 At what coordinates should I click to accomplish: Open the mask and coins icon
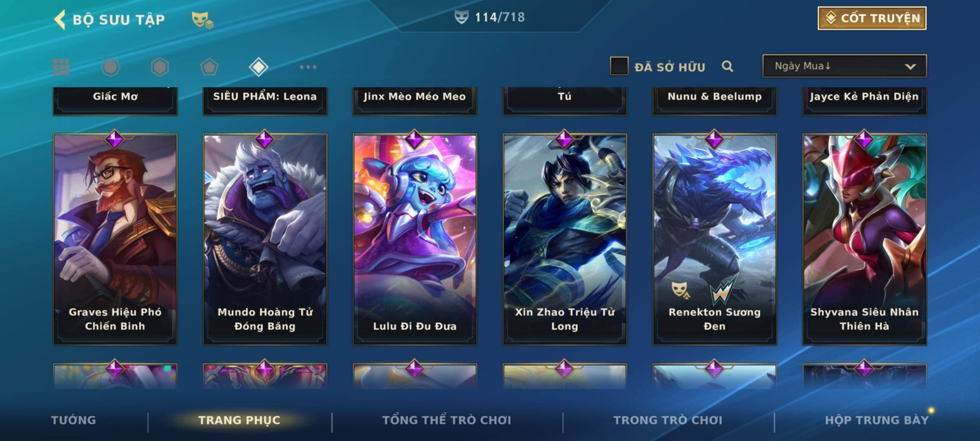(x=203, y=20)
